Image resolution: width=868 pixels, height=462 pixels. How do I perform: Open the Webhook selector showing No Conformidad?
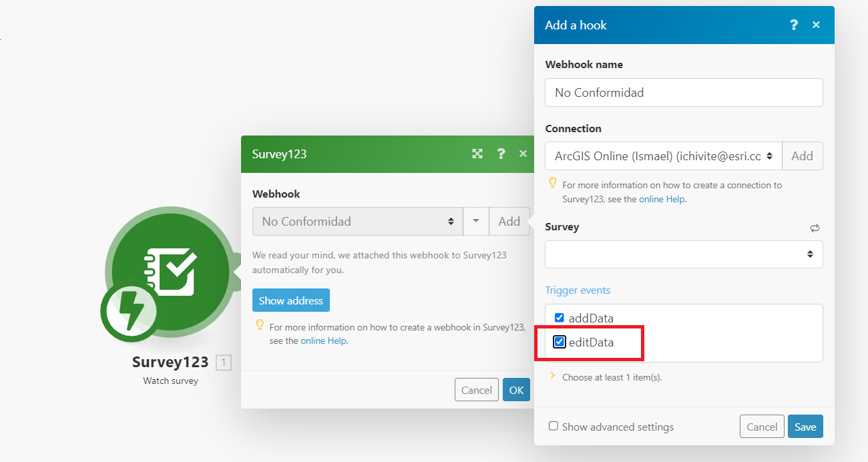357,221
